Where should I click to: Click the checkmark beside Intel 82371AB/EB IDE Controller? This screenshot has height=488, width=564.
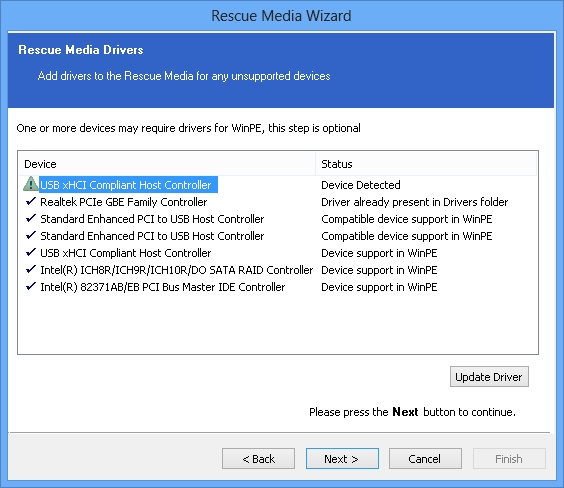[x=31, y=286]
